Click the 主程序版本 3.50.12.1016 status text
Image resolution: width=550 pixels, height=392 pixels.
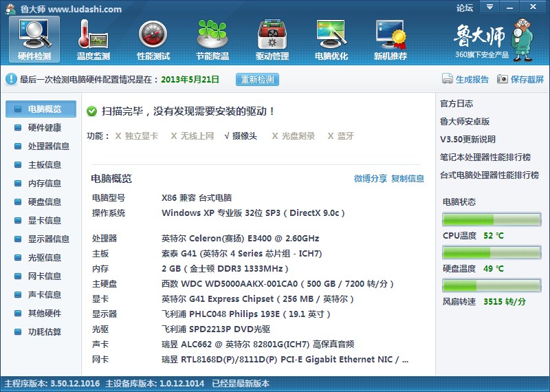click(52, 384)
